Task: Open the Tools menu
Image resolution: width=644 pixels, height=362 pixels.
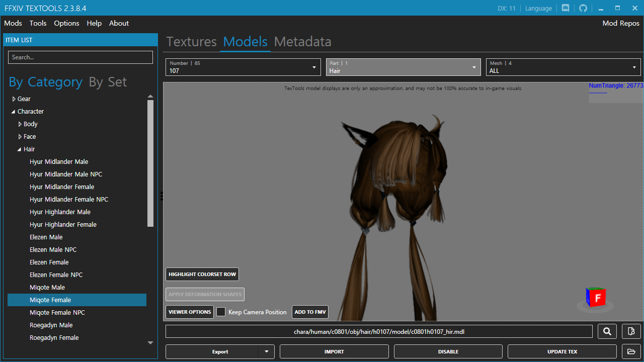Action: click(x=38, y=23)
